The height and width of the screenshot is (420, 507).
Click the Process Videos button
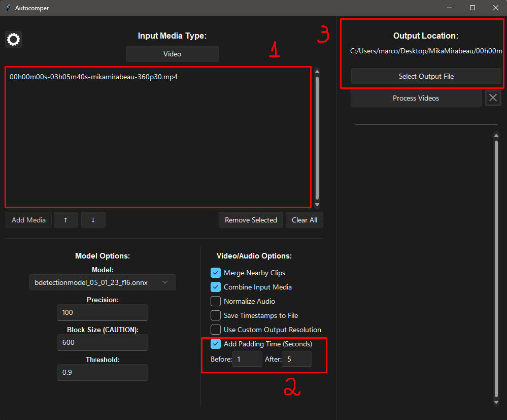pyautogui.click(x=416, y=98)
